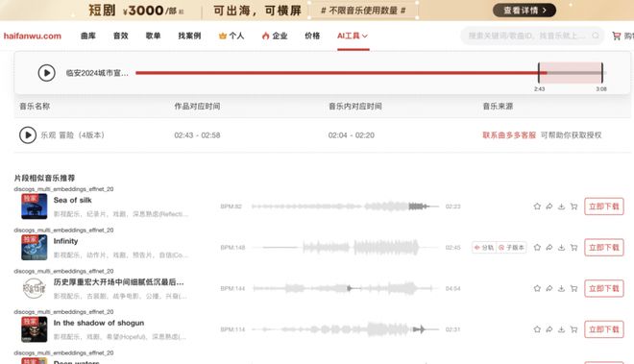The image size is (634, 364).
Task: Share In the shadow of shogun
Action: (549, 329)
